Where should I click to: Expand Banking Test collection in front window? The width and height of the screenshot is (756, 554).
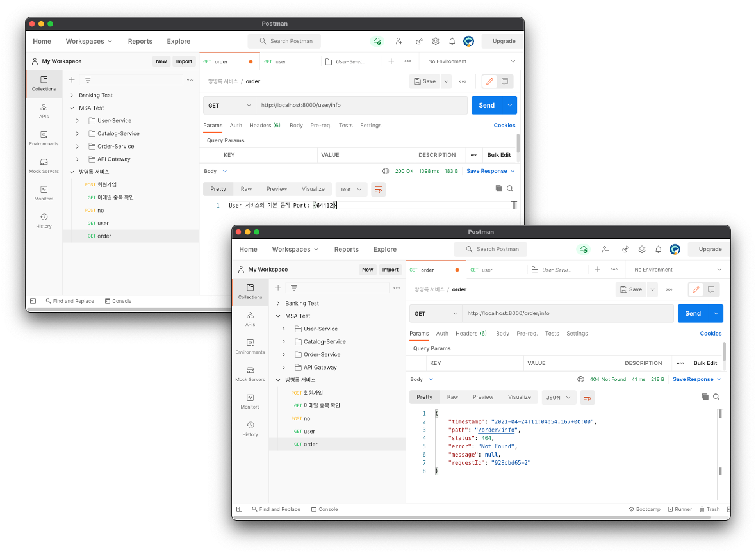click(x=278, y=304)
